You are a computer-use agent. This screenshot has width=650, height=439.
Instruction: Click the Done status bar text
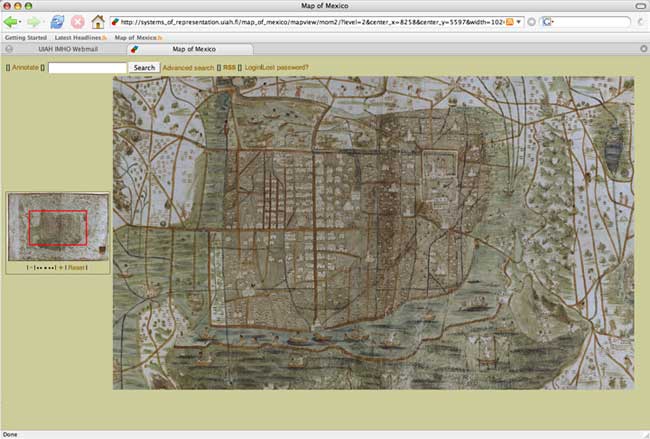pyautogui.click(x=10, y=434)
